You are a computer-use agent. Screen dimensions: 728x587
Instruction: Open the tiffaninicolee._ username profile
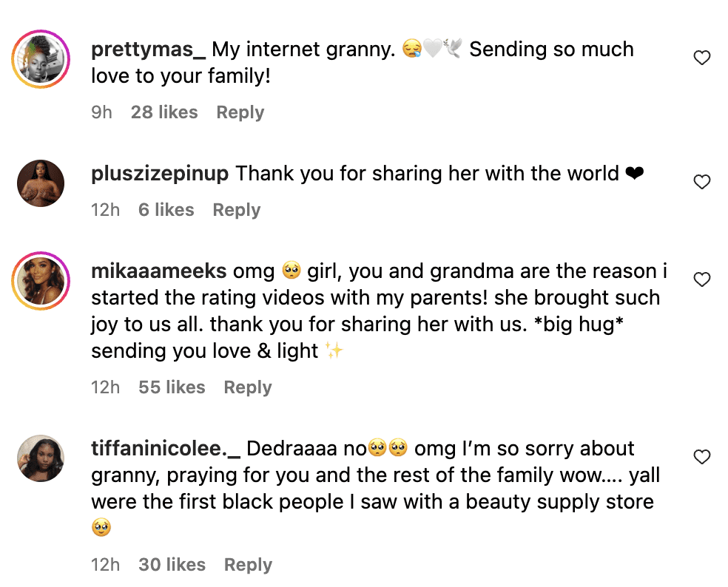[164, 448]
